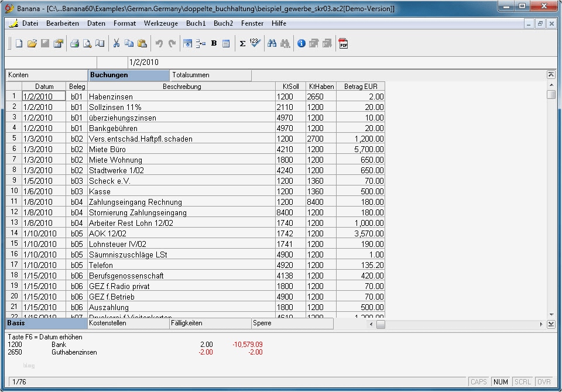Image resolution: width=562 pixels, height=392 pixels.
Task: Click the New document icon
Action: [19, 43]
